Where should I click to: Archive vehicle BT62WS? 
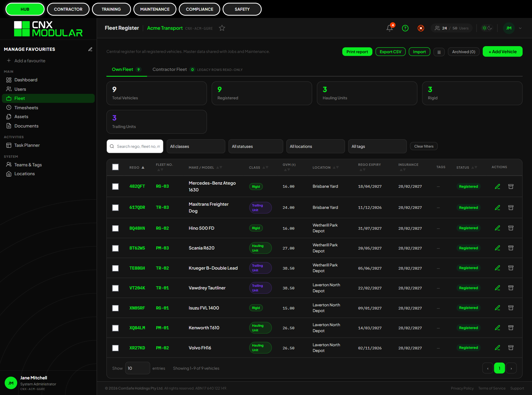(x=511, y=248)
